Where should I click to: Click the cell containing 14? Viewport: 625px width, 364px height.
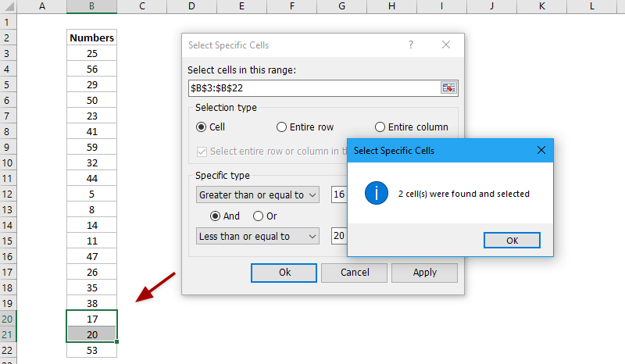coord(91,225)
